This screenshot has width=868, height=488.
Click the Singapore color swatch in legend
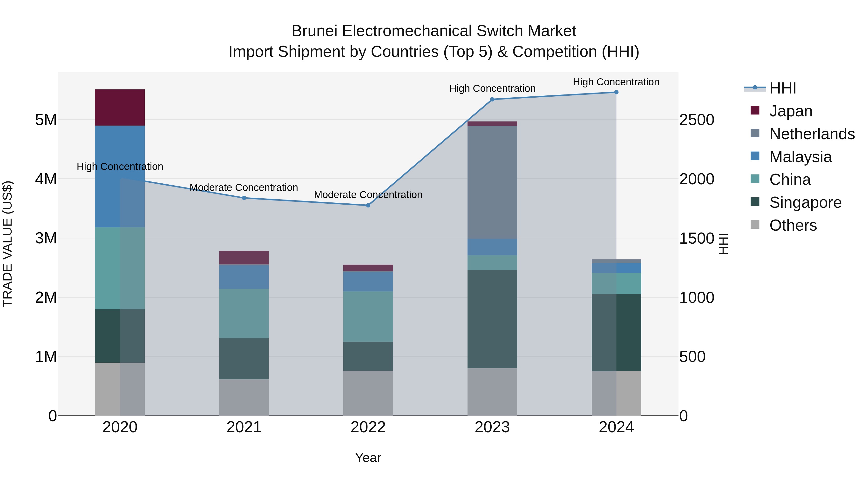[x=755, y=202]
